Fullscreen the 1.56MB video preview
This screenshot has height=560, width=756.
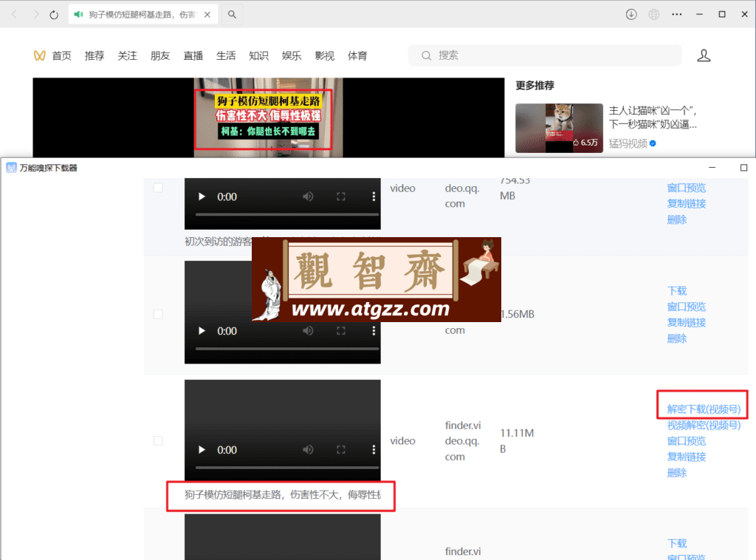pyautogui.click(x=341, y=331)
